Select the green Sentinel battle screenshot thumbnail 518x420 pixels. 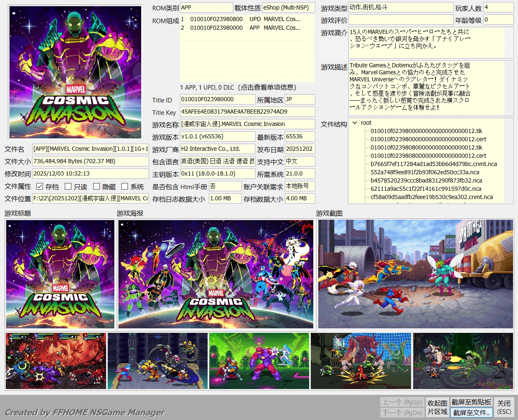point(259,361)
